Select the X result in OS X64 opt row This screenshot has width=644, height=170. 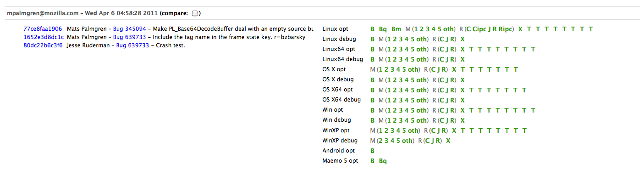tap(463, 90)
